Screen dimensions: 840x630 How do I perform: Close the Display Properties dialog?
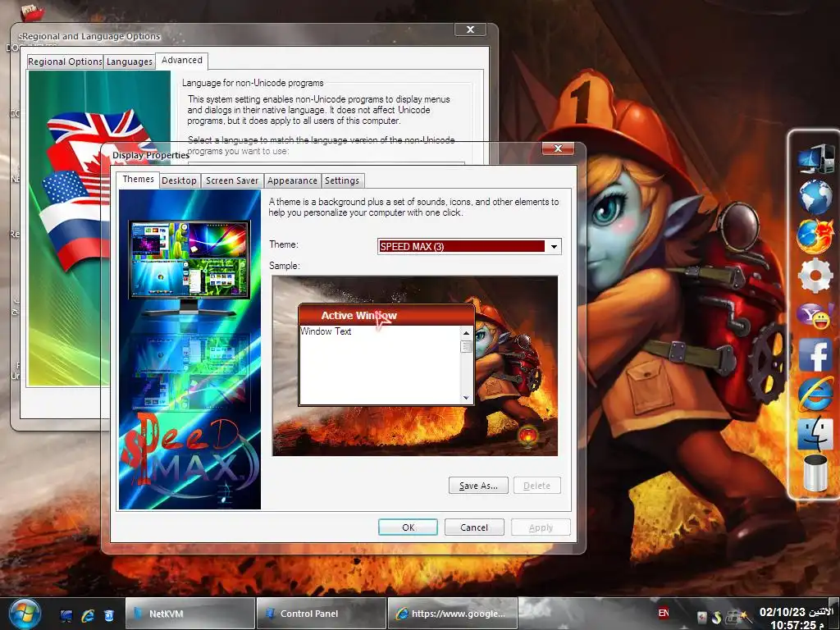(558, 148)
